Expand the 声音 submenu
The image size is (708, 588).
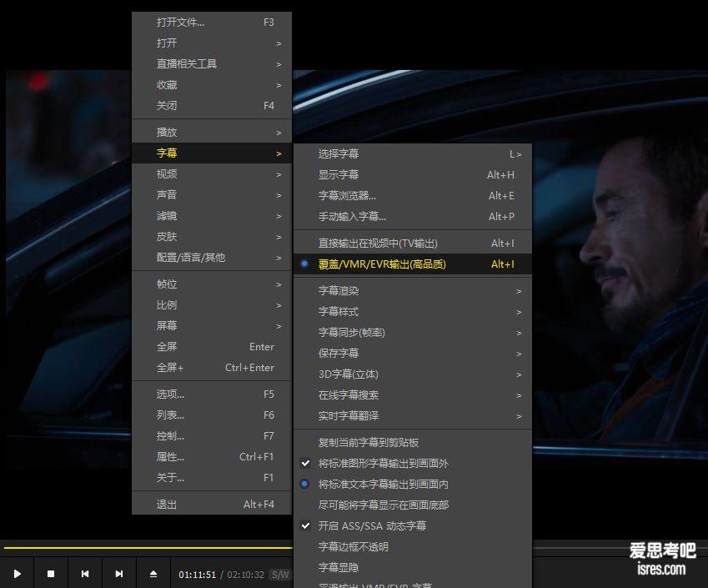click(211, 194)
